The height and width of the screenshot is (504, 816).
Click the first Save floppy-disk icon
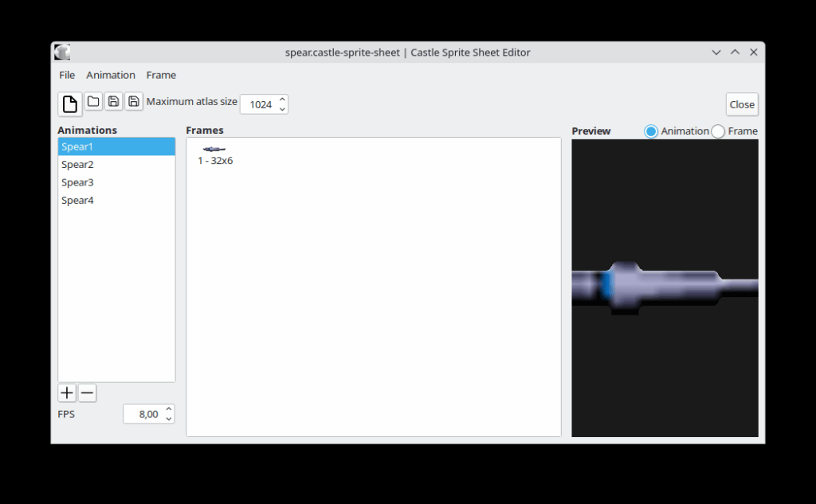(x=114, y=102)
